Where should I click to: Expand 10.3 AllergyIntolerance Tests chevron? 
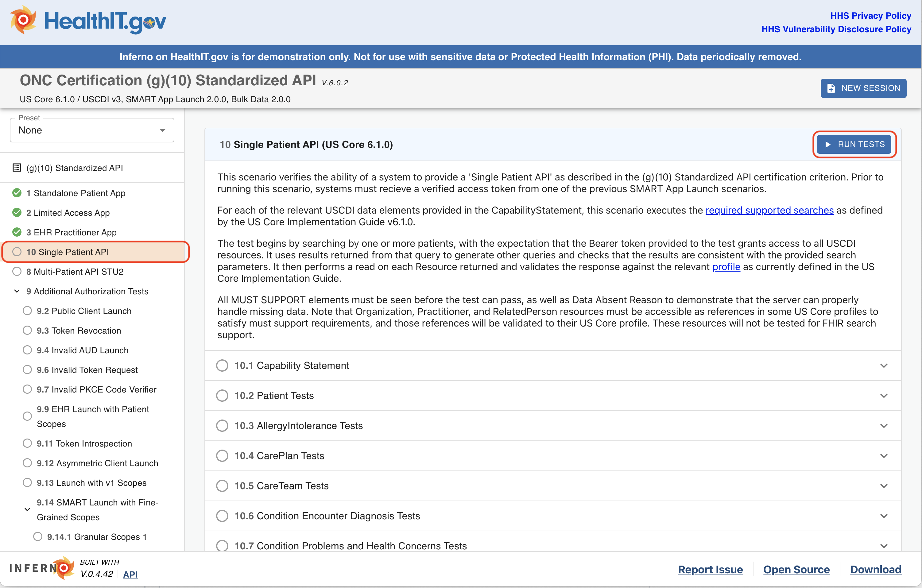[x=884, y=426]
